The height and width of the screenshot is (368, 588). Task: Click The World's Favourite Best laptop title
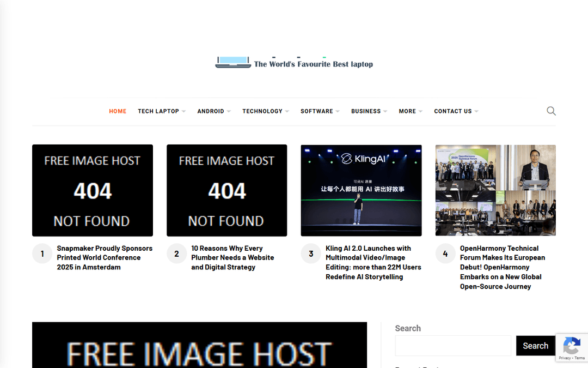click(314, 64)
